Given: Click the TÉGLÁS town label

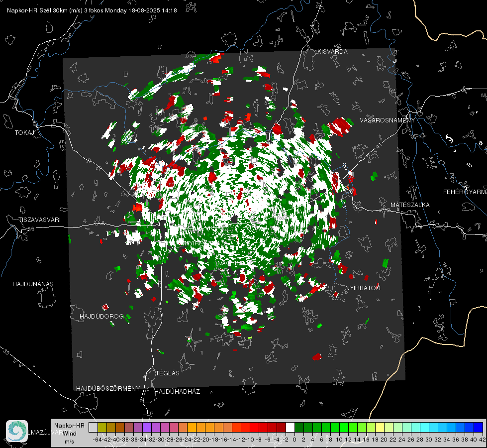Looking at the screenshot, I should 168,373.
